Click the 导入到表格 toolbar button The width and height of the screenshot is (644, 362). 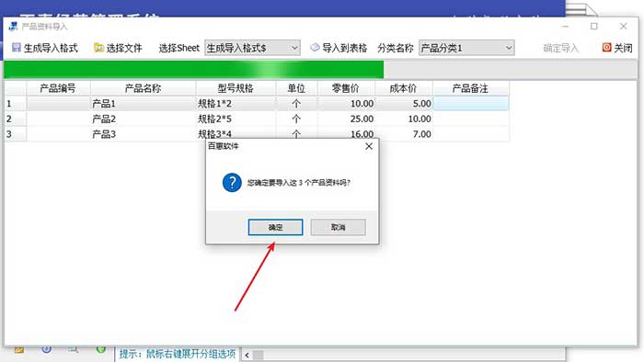[x=339, y=48]
